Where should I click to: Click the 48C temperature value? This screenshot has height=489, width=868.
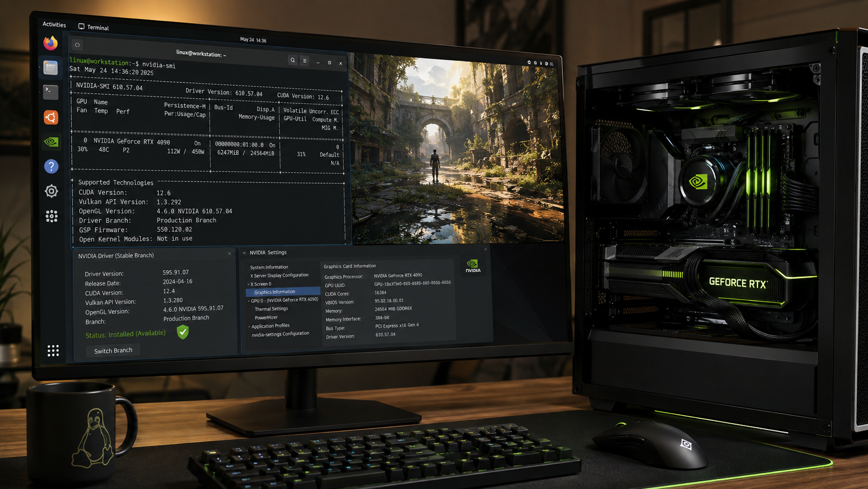104,150
